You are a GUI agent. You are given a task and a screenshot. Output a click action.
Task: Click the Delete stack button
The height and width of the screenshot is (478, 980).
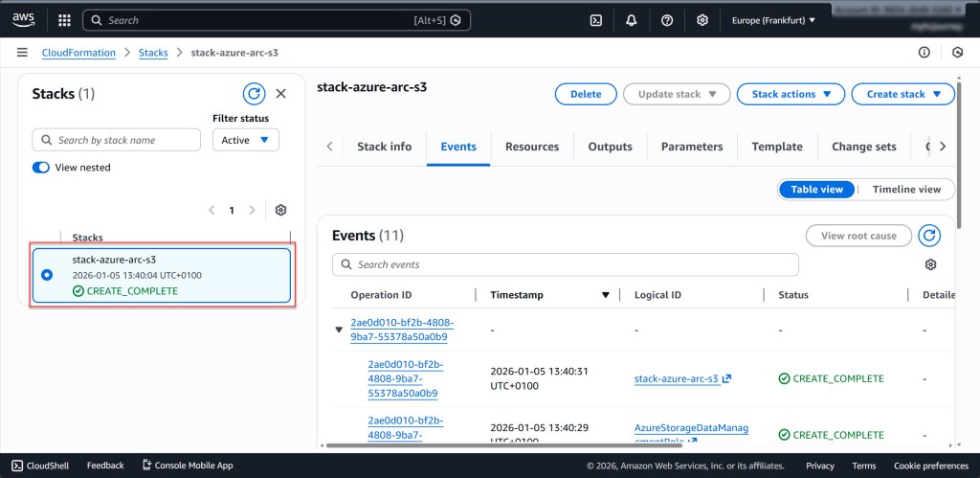pos(586,94)
